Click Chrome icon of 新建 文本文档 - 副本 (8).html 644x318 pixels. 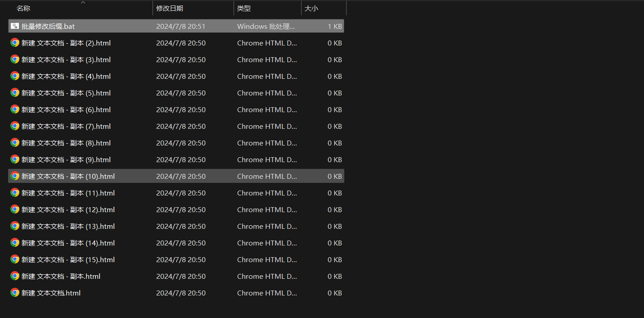(15, 143)
